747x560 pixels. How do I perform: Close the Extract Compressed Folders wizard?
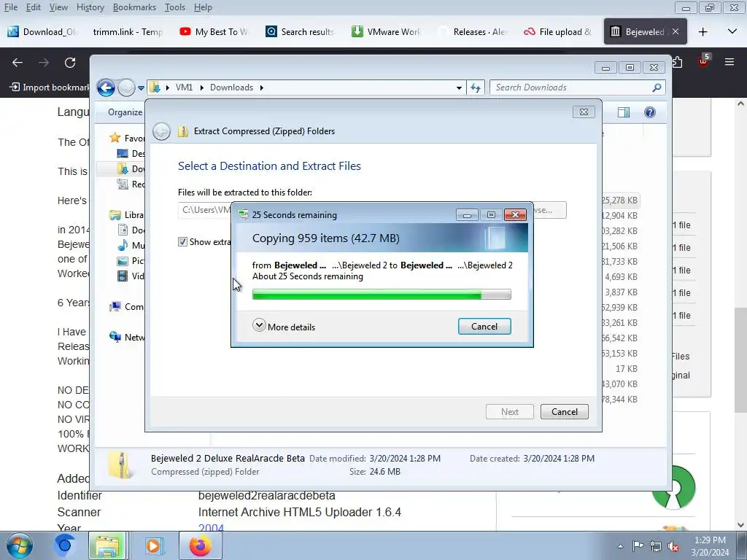584,112
